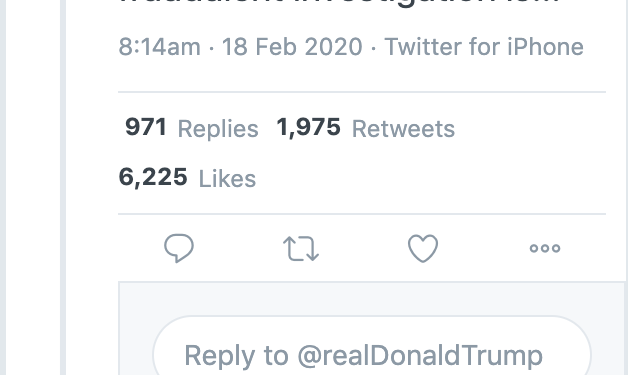Click the @realDonaldTrump handle in reply box
628x375 pixels.
[x=419, y=355]
